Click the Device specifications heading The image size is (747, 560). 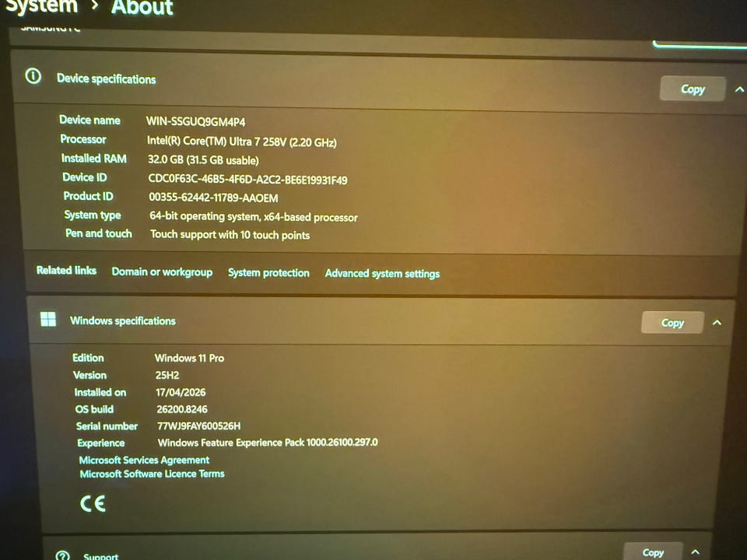click(107, 79)
